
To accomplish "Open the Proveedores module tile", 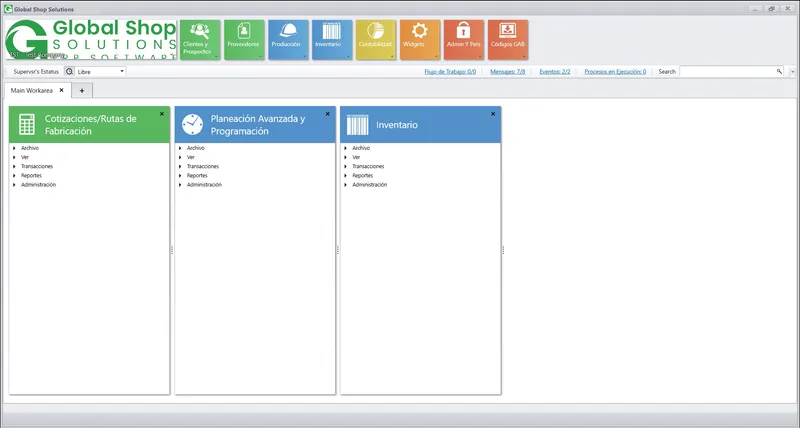I will coord(244,40).
